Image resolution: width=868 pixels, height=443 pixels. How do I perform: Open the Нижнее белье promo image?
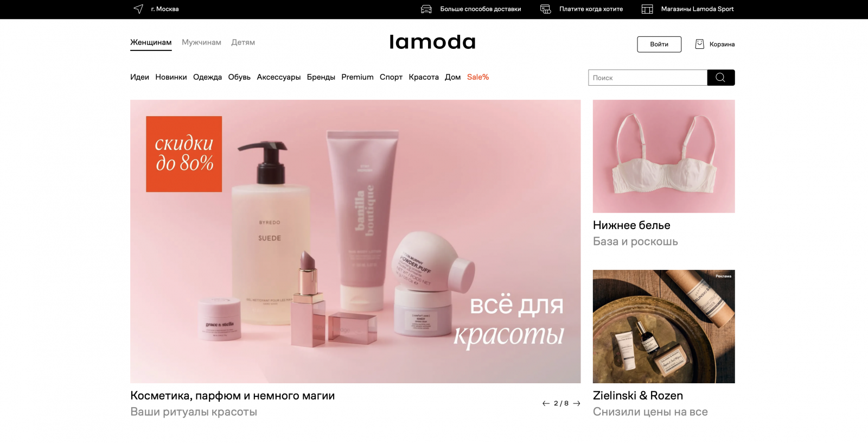pos(664,156)
